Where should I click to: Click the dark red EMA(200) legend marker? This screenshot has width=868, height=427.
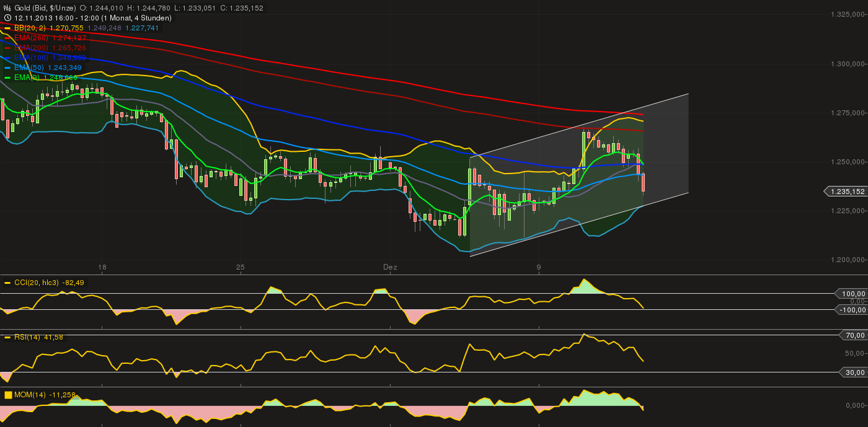[7, 48]
